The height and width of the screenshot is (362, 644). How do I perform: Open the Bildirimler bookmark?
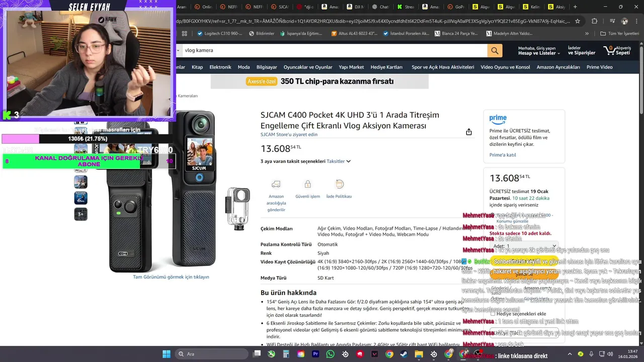(262, 34)
